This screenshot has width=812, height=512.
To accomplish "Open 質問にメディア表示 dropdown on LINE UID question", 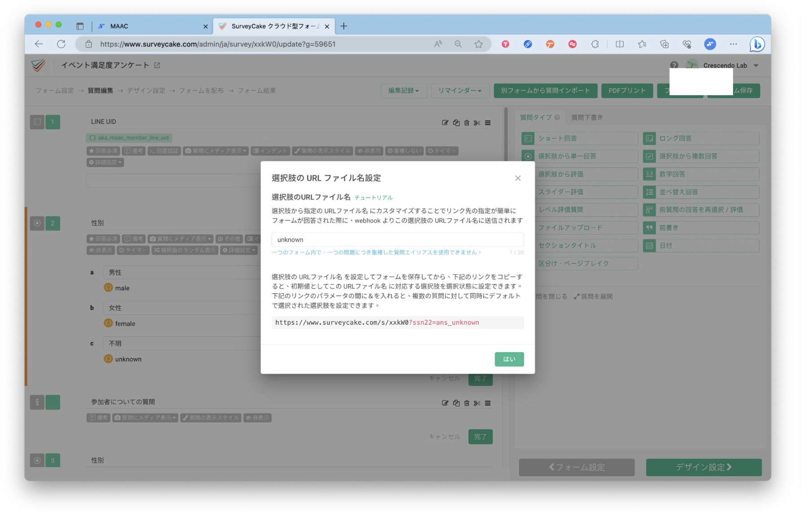I will tap(216, 151).
